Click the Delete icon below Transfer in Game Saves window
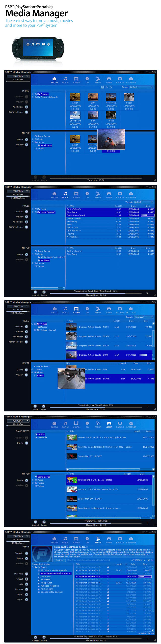The height and width of the screenshot is (644, 161). (x=27, y=443)
